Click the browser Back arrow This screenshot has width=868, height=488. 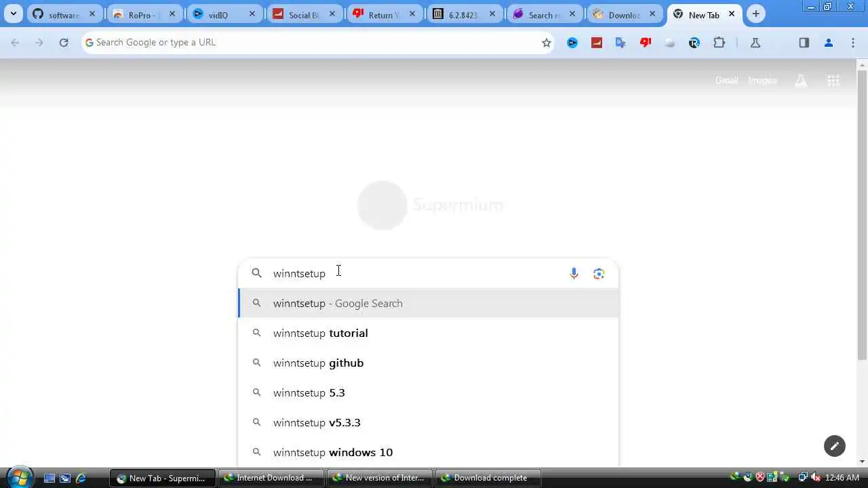(x=15, y=43)
